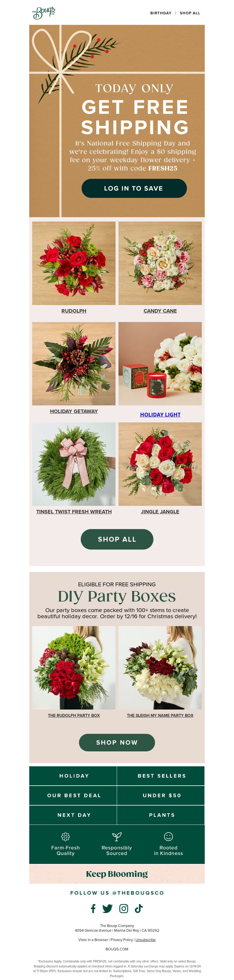Click the green Shop All button
Viewport: 234px width, 980px height.
[x=117, y=539]
